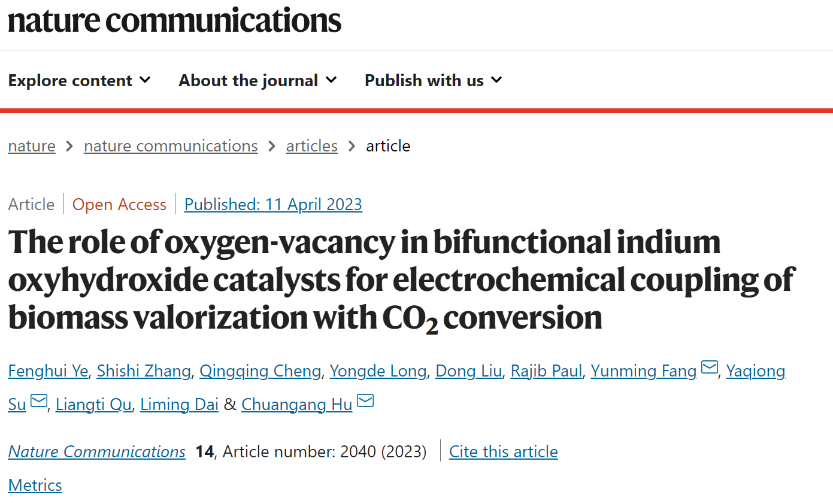Open the Metrics link

coord(35,485)
